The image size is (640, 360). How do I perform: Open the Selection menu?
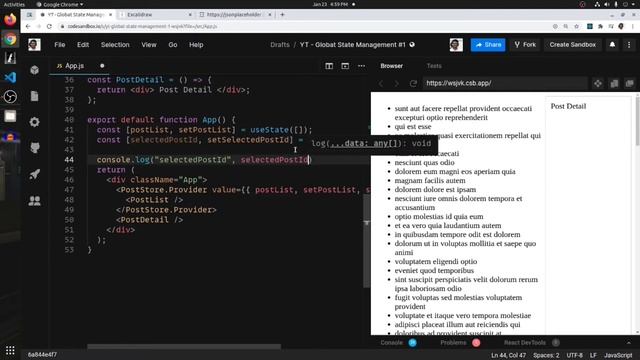(115, 44)
